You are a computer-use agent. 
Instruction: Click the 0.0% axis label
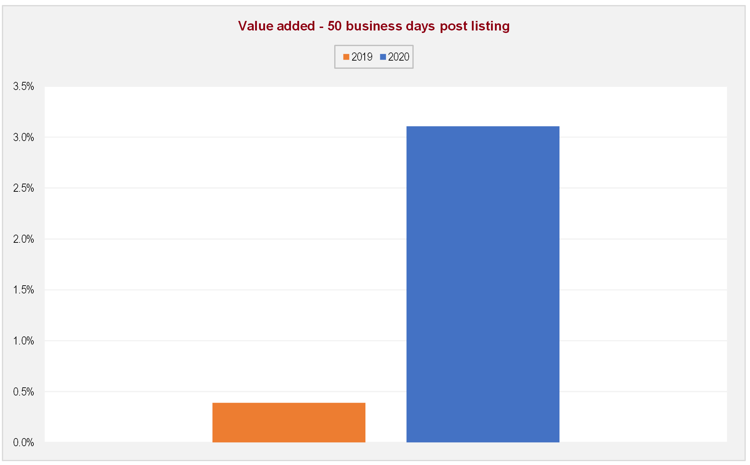[x=23, y=442]
